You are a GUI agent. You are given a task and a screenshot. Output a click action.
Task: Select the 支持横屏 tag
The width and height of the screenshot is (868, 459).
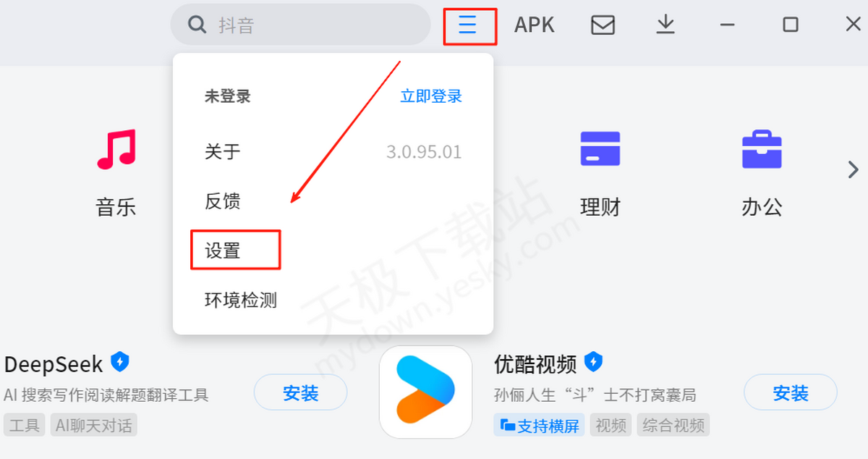(x=540, y=425)
